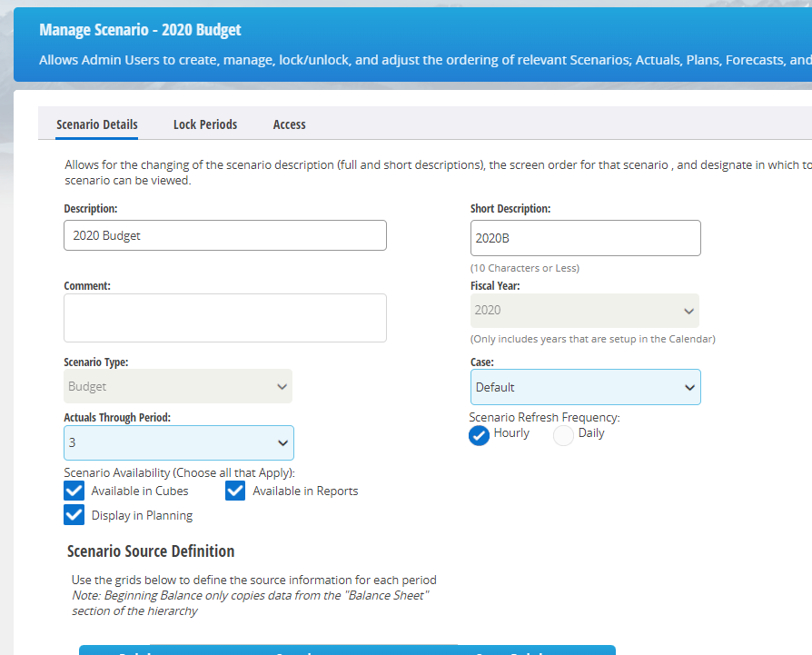The width and height of the screenshot is (812, 655).
Task: Open the Access tab
Action: (x=289, y=124)
